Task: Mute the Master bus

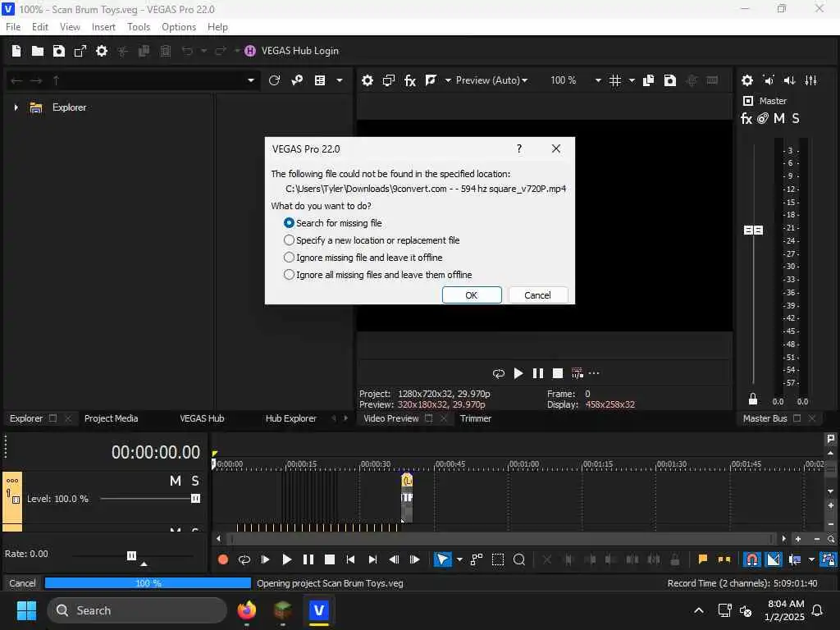Action: [779, 118]
